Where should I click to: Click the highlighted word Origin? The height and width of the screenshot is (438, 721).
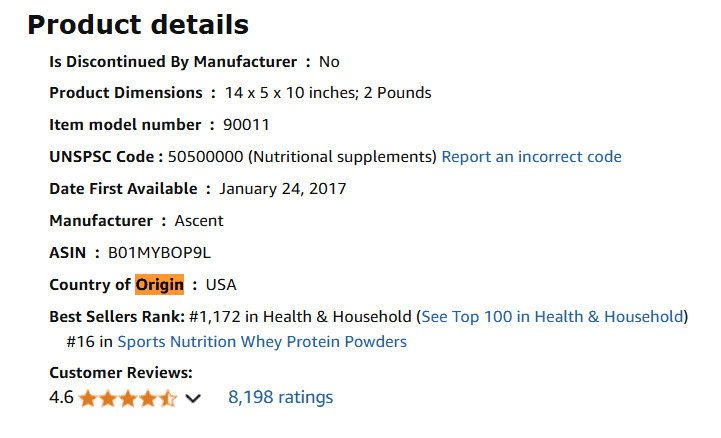pyautogui.click(x=160, y=284)
